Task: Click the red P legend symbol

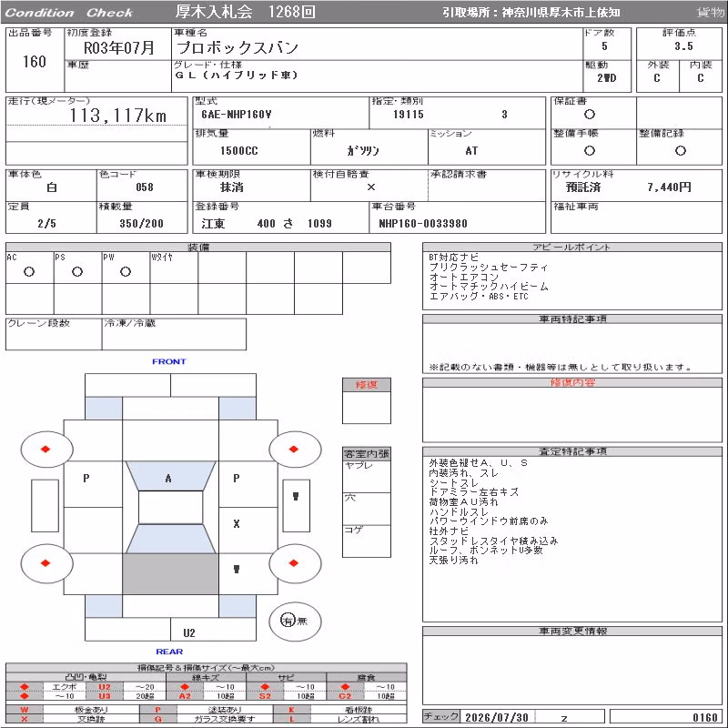Action: click(x=157, y=710)
